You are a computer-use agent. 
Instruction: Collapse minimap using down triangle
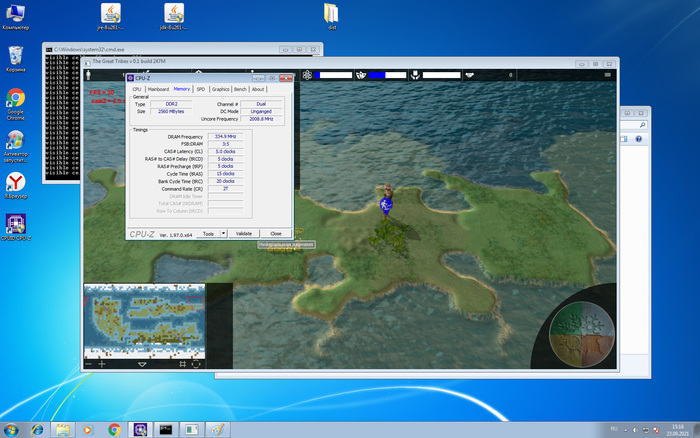point(142,365)
